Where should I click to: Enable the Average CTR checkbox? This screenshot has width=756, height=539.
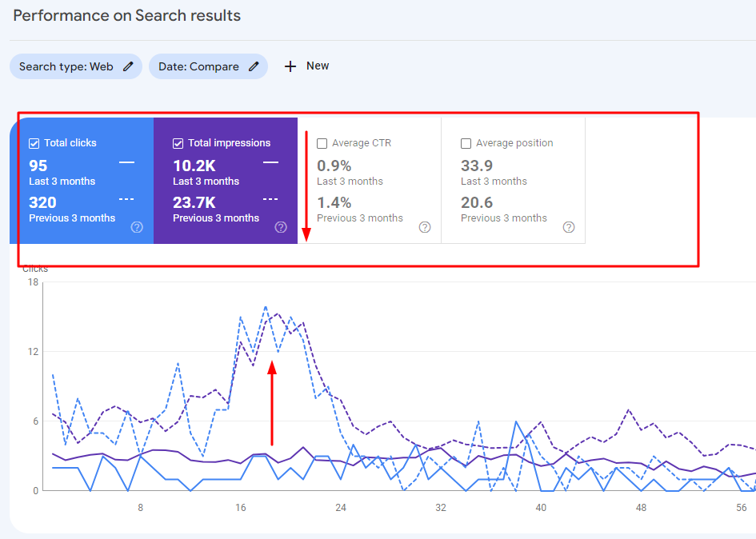tap(322, 143)
